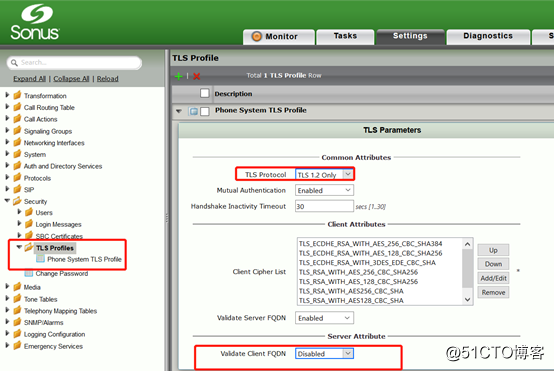
Task: Open the Telephony Mapping Tables folder icon
Action: (x=17, y=310)
